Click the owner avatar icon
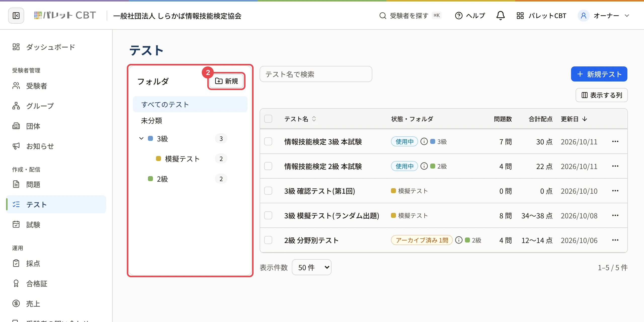The width and height of the screenshot is (644, 322). tap(583, 16)
